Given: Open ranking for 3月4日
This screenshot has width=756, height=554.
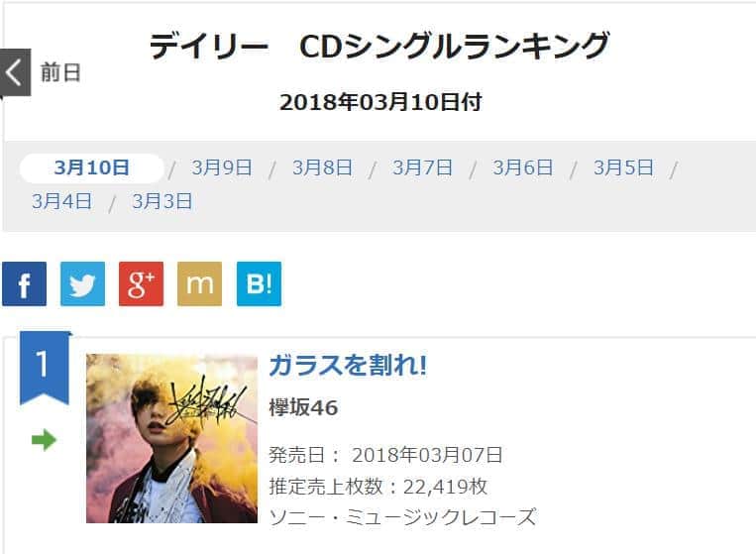Looking at the screenshot, I should tap(61, 201).
